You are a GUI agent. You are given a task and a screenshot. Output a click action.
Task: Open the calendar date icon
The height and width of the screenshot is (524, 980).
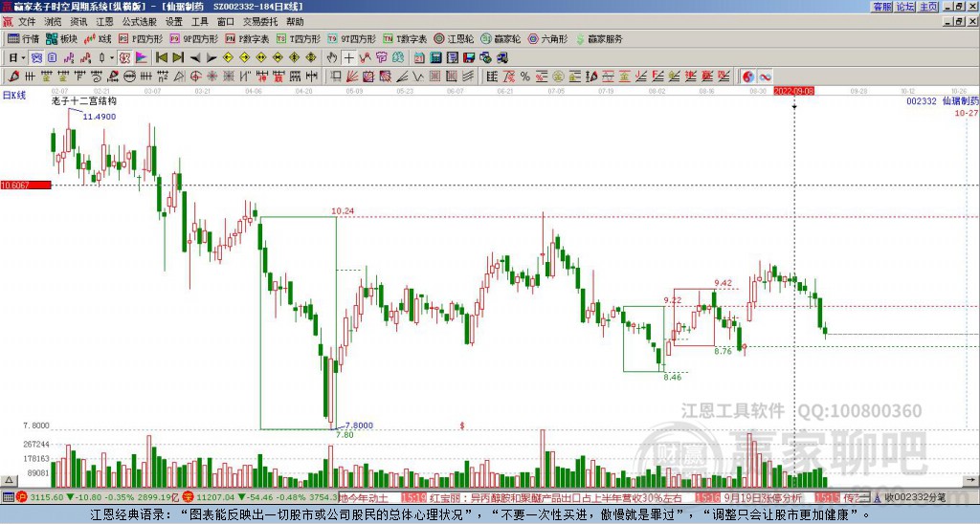click(419, 58)
